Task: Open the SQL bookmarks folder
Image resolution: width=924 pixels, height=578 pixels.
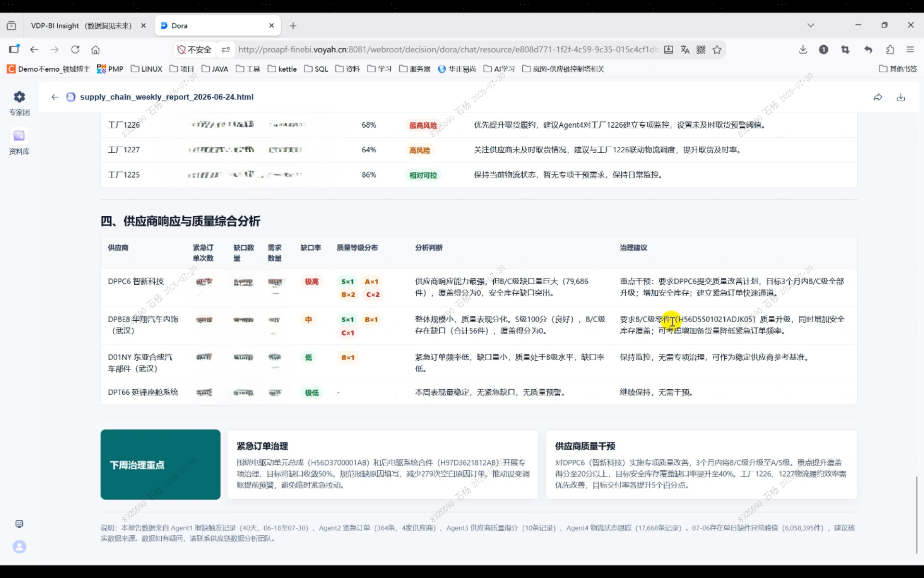Action: [316, 69]
